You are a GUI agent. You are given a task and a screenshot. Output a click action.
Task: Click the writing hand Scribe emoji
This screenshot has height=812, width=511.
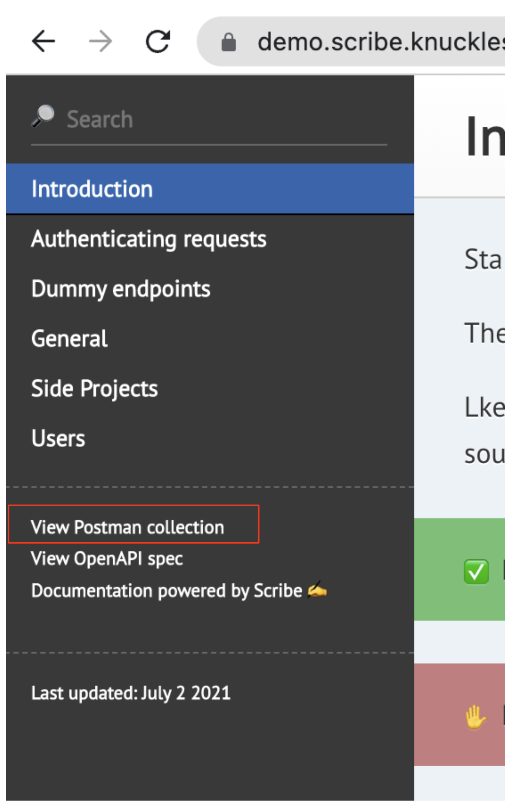pyautogui.click(x=317, y=590)
